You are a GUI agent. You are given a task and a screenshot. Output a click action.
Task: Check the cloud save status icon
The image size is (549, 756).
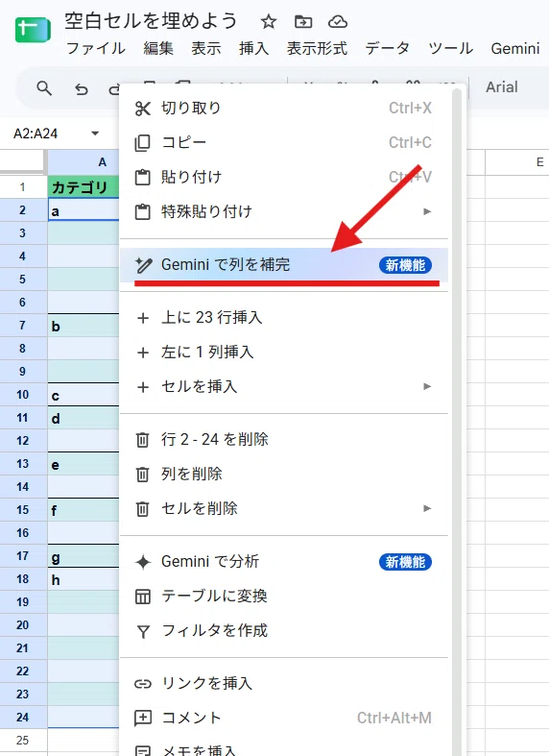pyautogui.click(x=338, y=22)
